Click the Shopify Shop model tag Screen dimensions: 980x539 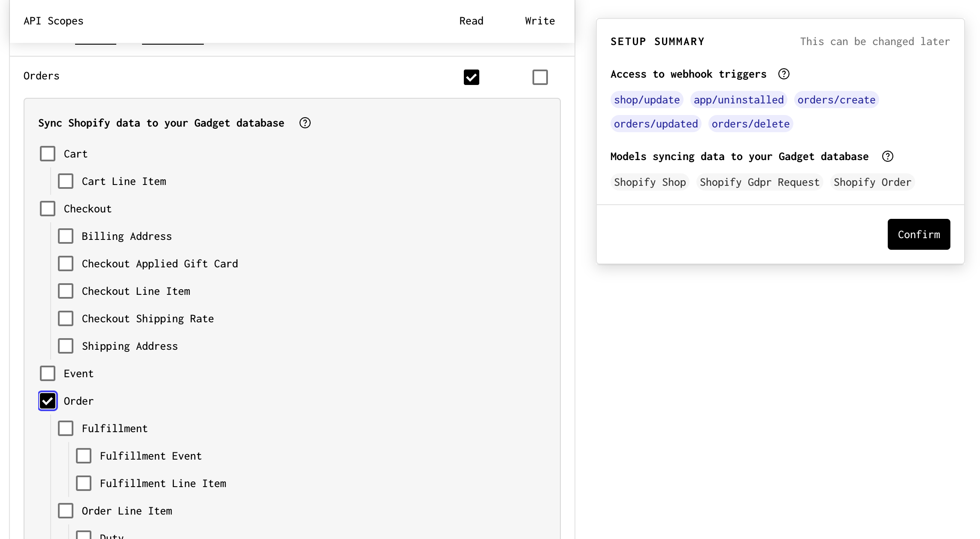(x=650, y=182)
